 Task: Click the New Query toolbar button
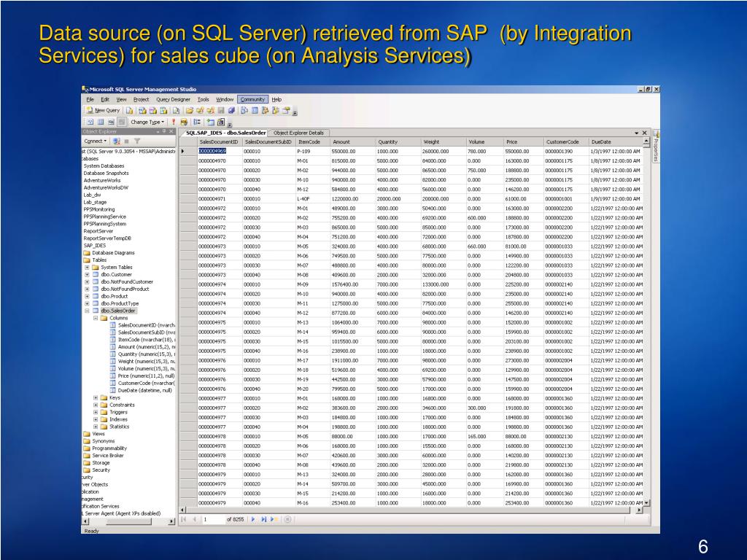(103, 111)
